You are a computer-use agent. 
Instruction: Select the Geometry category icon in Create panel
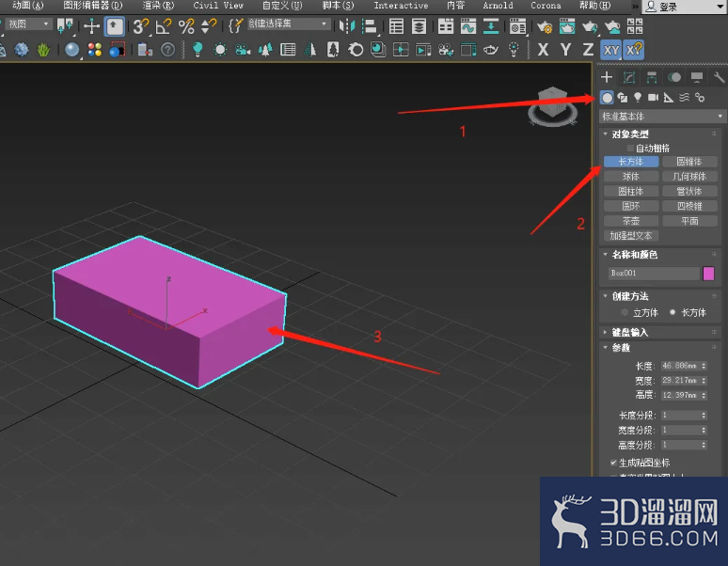[x=607, y=98]
